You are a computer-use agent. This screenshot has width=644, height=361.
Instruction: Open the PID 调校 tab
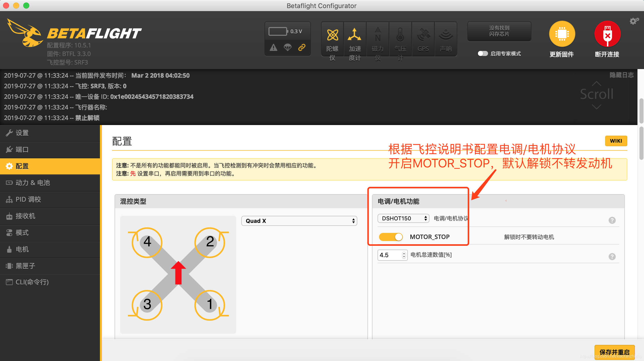click(x=50, y=200)
